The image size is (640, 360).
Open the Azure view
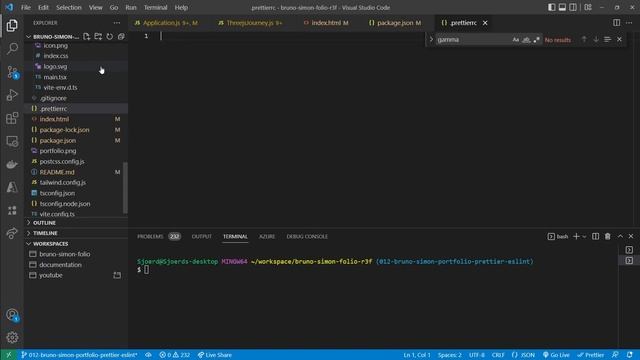(x=12, y=187)
